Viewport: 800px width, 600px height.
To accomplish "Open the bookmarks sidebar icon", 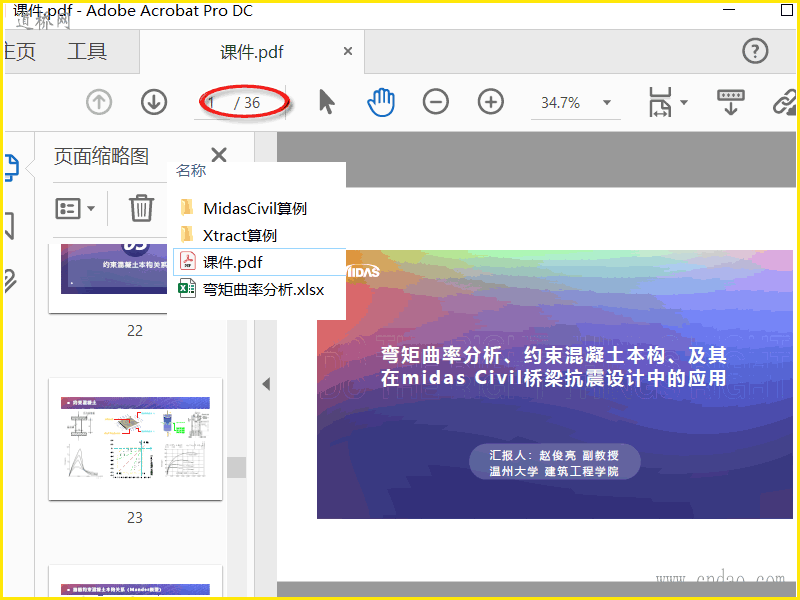I will [9, 226].
